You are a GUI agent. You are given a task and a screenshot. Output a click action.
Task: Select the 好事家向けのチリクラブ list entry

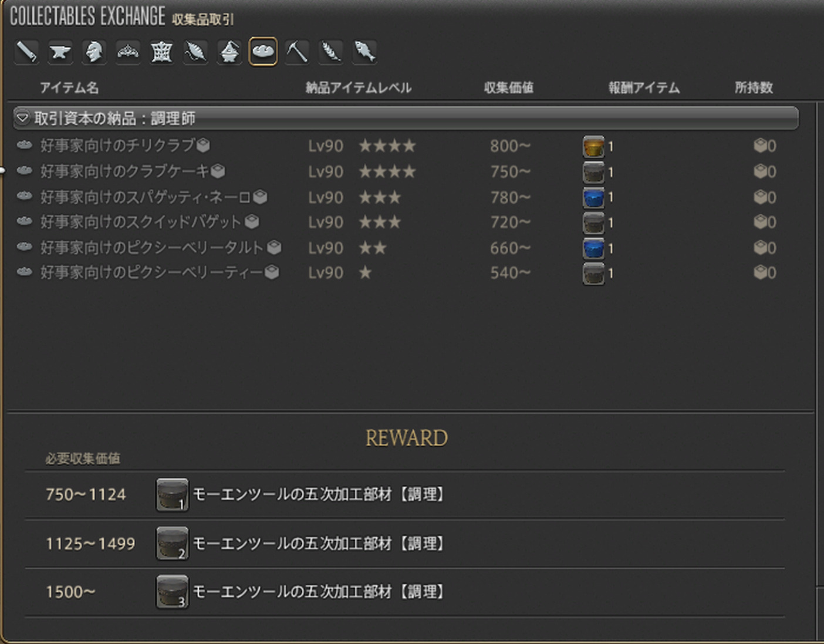click(117, 146)
